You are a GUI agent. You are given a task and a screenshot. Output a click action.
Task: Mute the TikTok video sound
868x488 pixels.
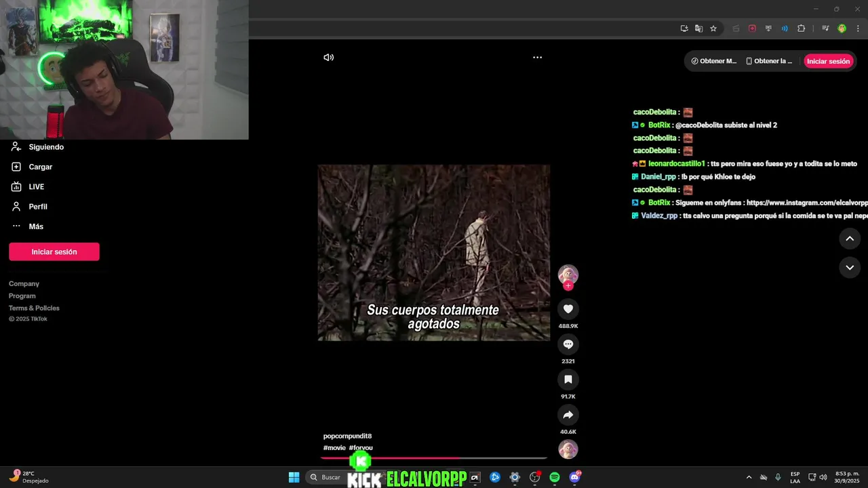(x=329, y=58)
